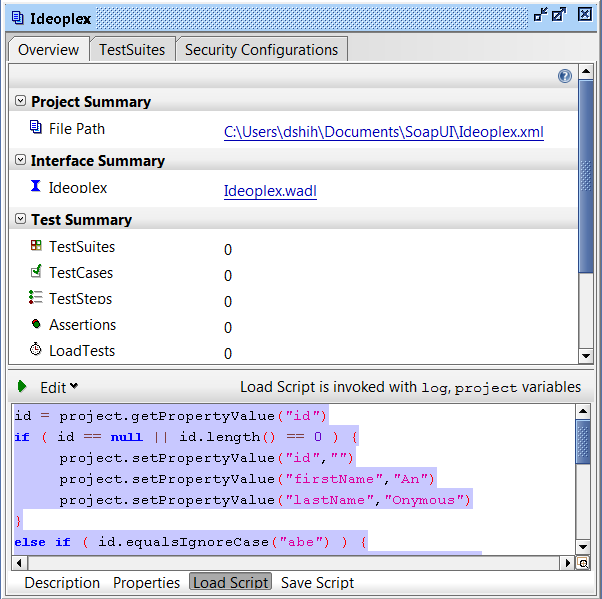602x599 pixels.
Task: Click the TestSuites grid icon
Action: [x=36, y=245]
